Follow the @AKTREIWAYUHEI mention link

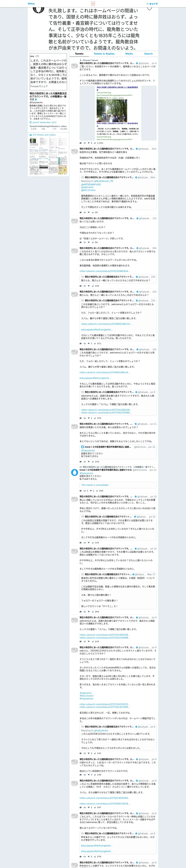tap(91, 185)
